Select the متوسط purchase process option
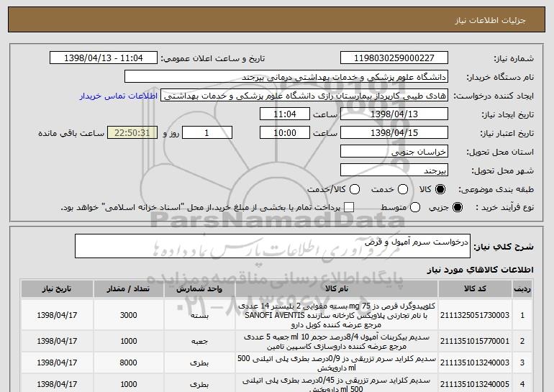This screenshot has width=554, height=392. pos(415,207)
